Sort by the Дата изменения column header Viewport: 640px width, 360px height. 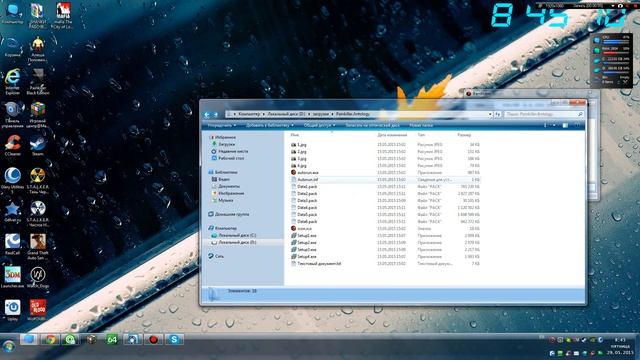point(392,135)
